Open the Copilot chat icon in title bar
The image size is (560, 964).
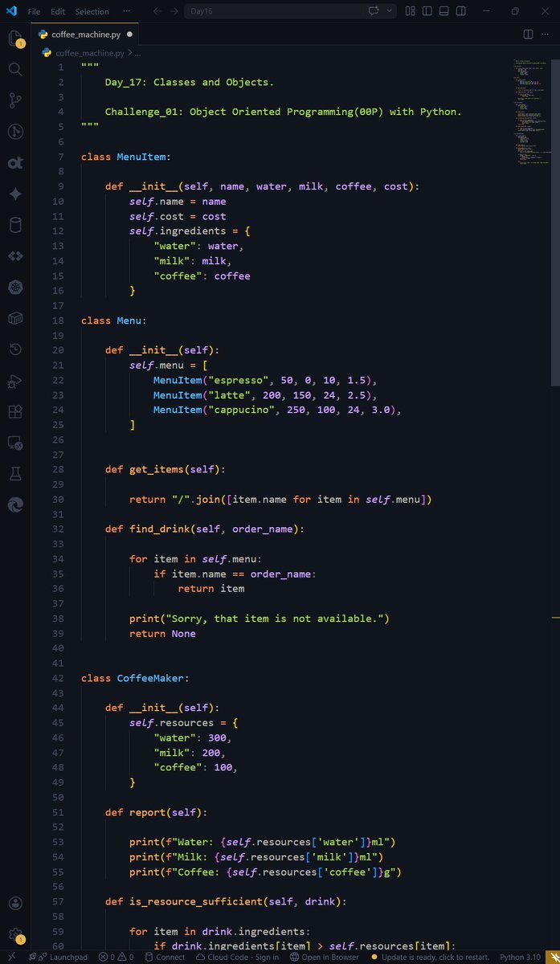(374, 11)
